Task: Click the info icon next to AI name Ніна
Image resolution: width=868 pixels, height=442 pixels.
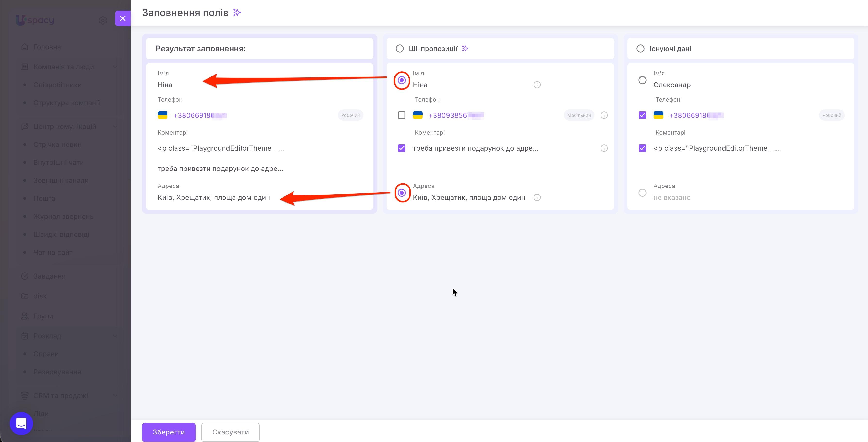Action: tap(537, 85)
